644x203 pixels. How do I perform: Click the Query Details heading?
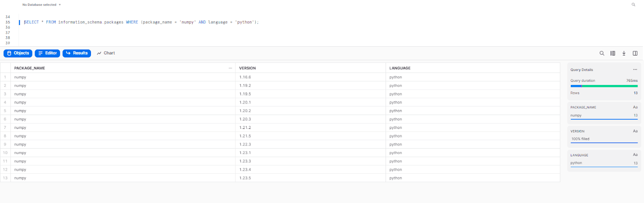(x=582, y=70)
